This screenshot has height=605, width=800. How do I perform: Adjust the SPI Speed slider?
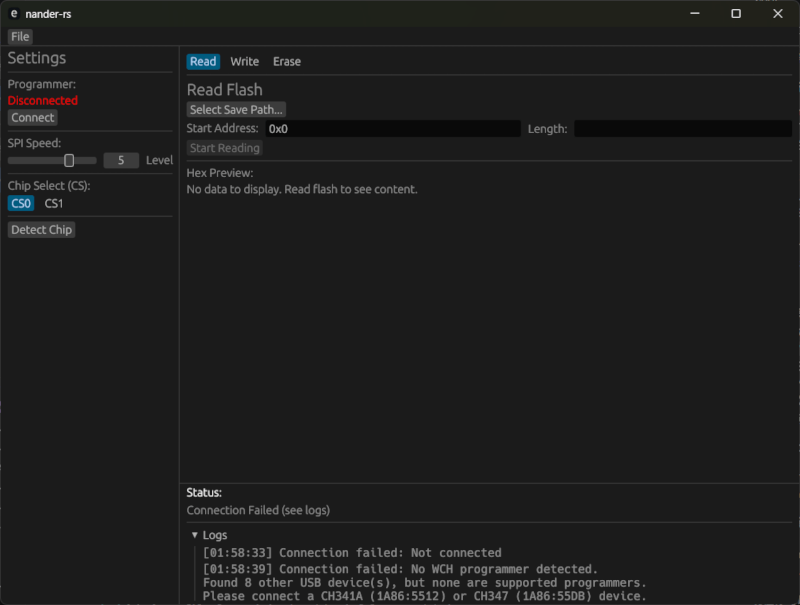click(69, 160)
